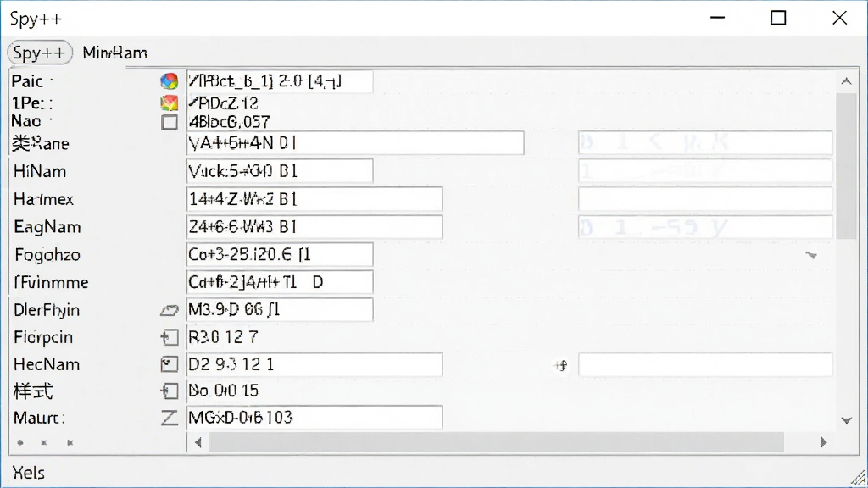The image size is (868, 488).
Task: Click the HiNam value field
Action: (280, 171)
